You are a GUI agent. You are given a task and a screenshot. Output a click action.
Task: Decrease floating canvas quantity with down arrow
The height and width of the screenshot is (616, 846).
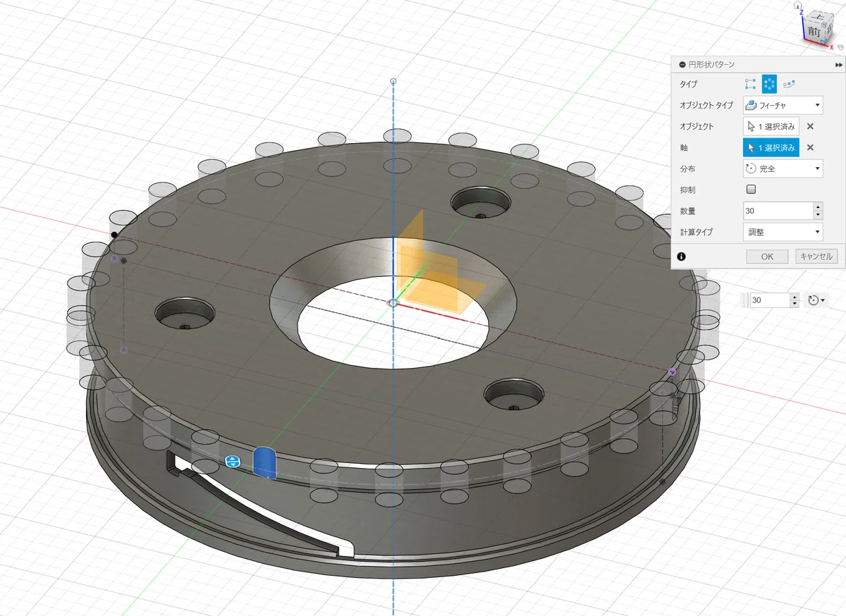coord(795,304)
